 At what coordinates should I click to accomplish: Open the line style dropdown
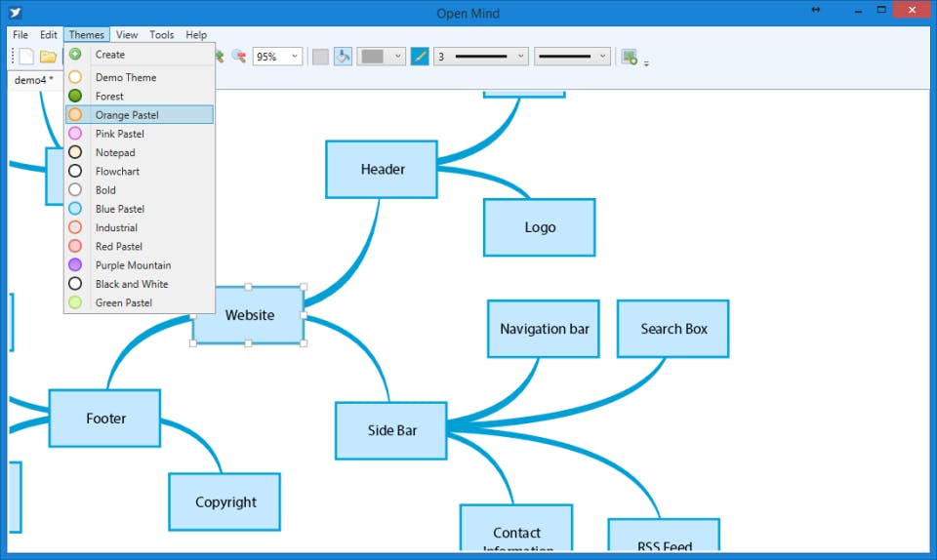(572, 57)
